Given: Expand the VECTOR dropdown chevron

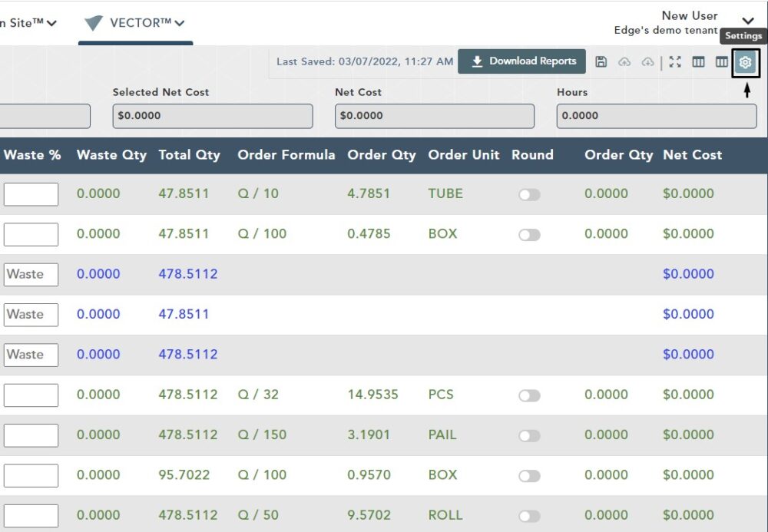Looking at the screenshot, I should 179,24.
